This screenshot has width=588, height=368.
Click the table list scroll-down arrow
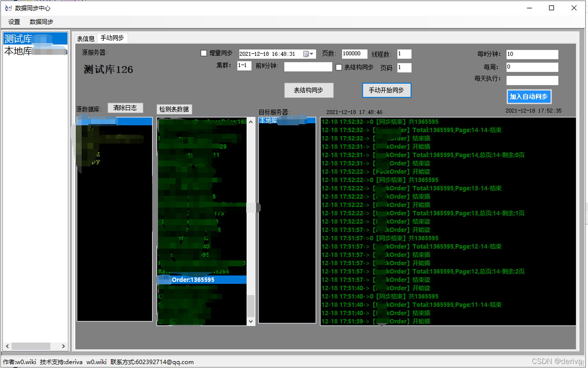tap(251, 321)
